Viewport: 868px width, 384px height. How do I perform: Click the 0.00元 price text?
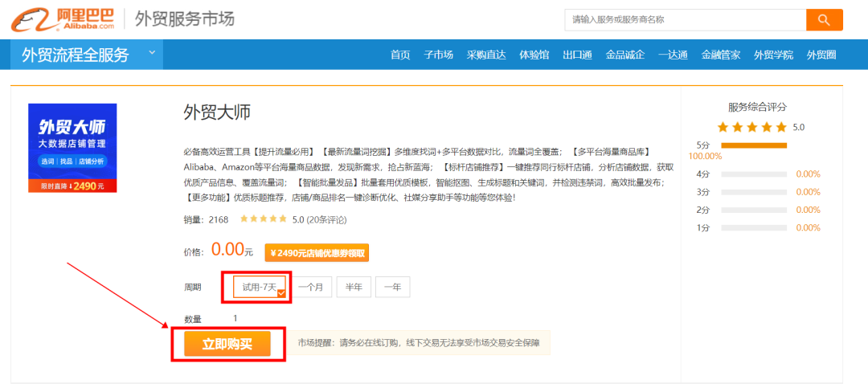tap(232, 250)
